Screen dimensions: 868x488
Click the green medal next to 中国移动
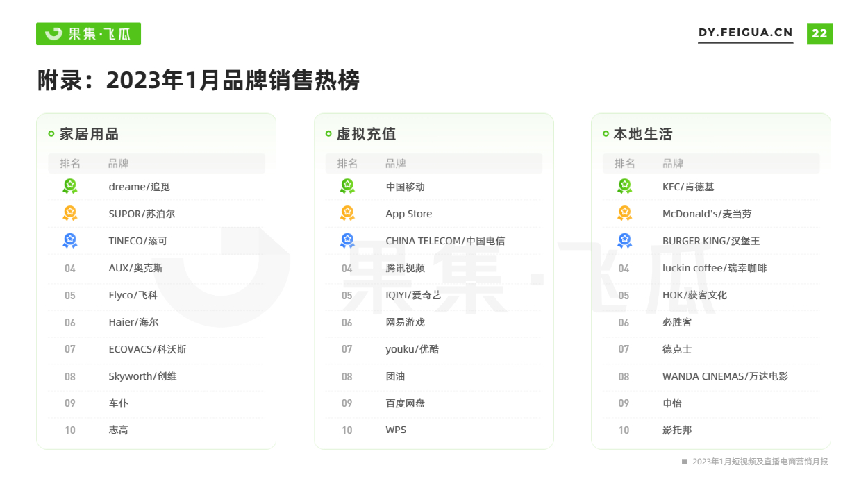tap(347, 186)
